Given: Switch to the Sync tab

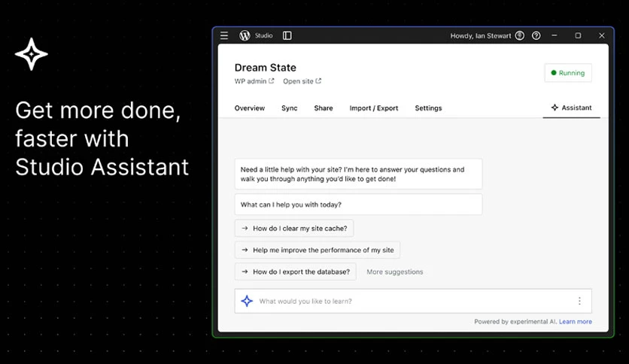Looking at the screenshot, I should [x=289, y=108].
